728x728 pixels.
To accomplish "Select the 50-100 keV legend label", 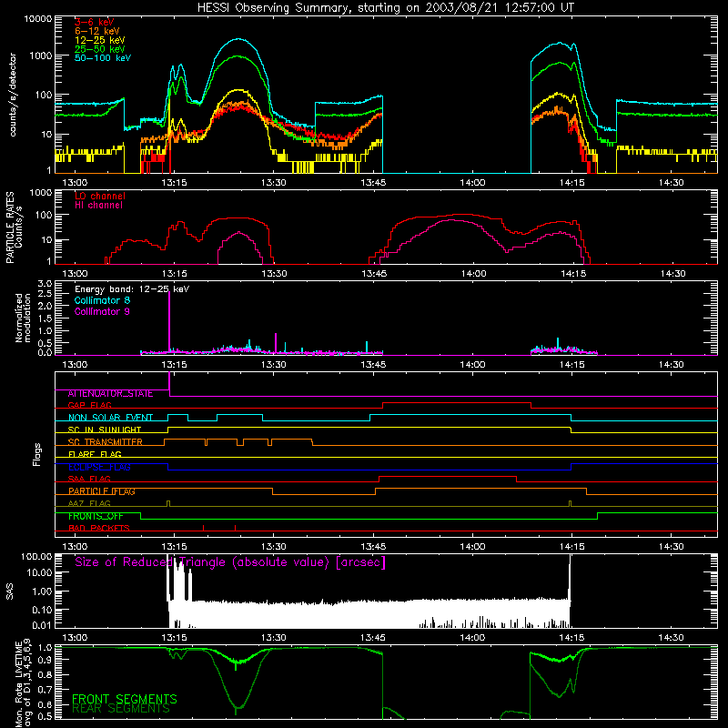I will point(103,58).
